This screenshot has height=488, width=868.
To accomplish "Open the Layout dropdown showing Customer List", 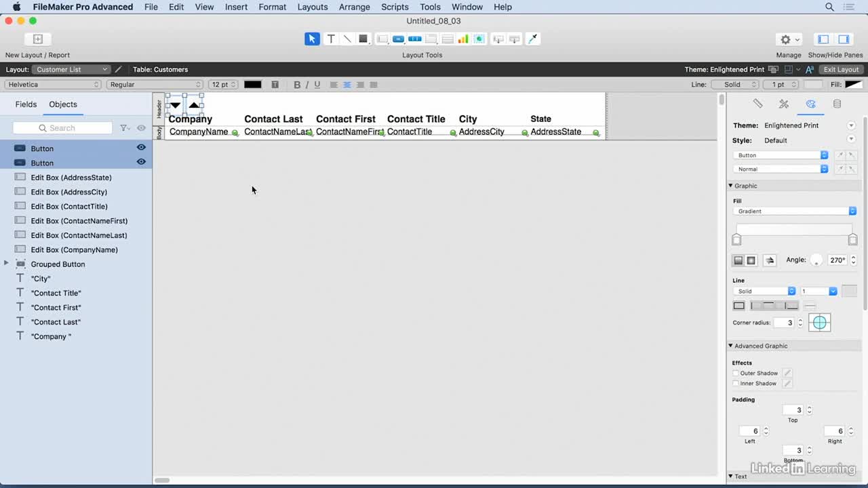I will 71,69.
